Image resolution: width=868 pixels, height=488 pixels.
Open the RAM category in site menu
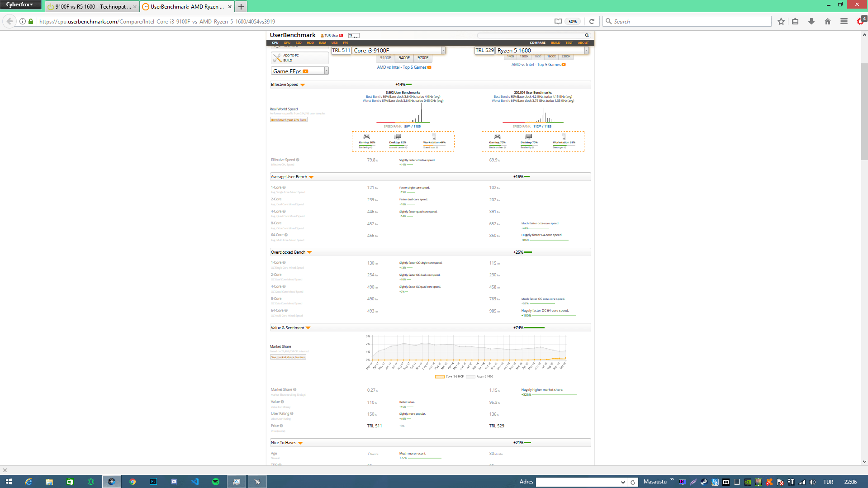point(323,43)
